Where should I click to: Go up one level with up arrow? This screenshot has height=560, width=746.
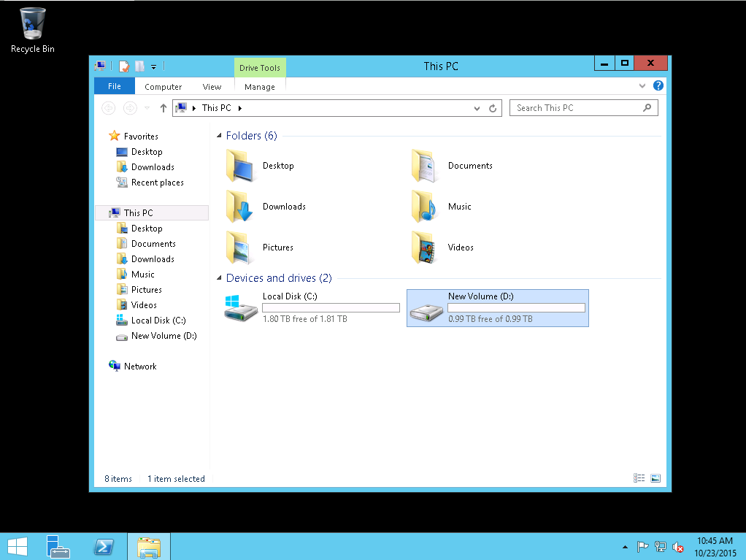coord(163,108)
